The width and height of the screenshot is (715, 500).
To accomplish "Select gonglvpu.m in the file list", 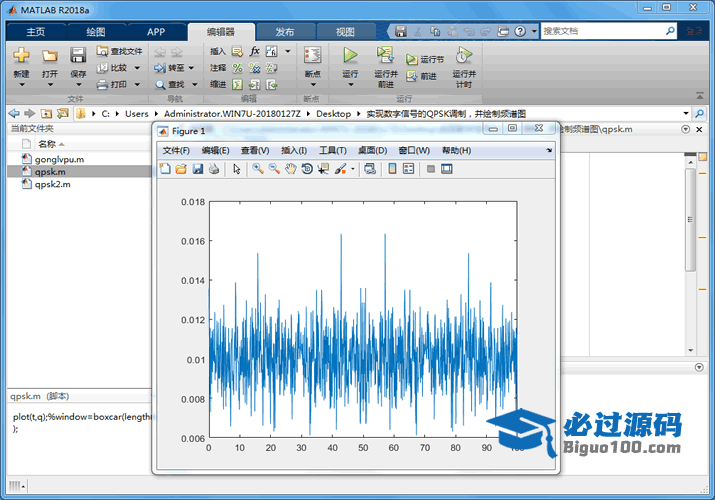I will [x=58, y=159].
